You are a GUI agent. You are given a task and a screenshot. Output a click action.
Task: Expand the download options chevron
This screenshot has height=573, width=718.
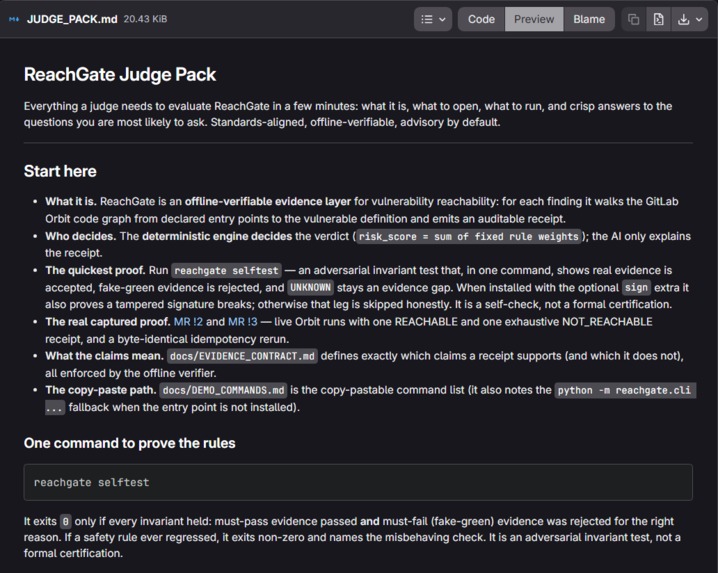[x=699, y=20]
